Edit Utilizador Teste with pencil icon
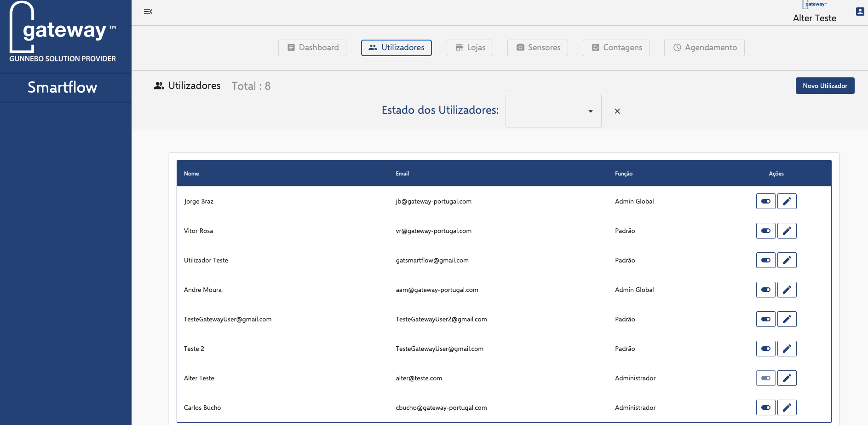This screenshot has width=868, height=425. click(x=787, y=260)
